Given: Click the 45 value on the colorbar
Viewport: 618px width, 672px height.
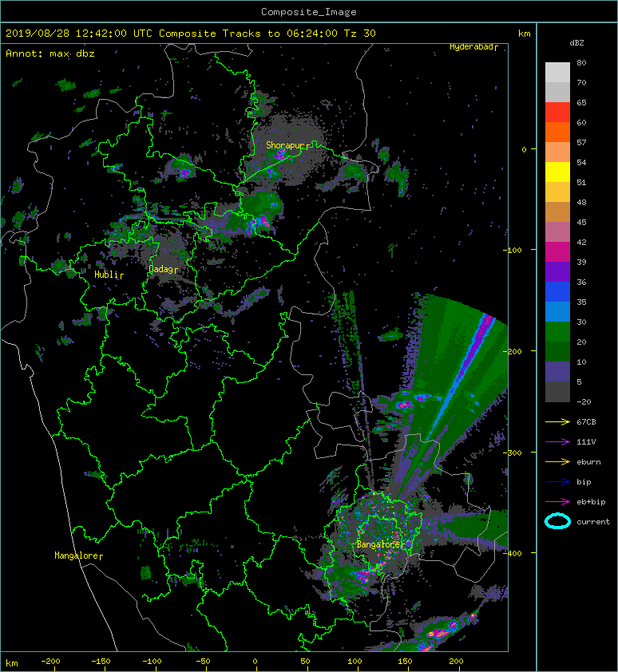Looking at the screenshot, I should [x=581, y=223].
